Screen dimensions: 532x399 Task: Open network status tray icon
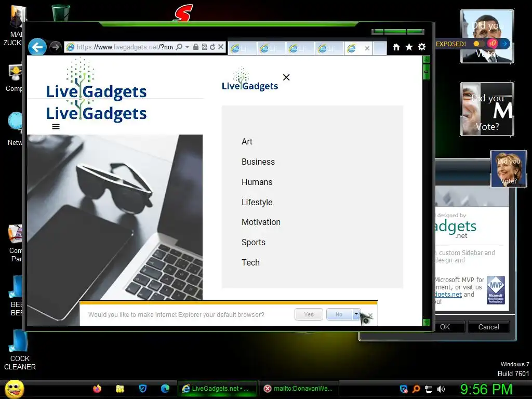[x=429, y=389]
